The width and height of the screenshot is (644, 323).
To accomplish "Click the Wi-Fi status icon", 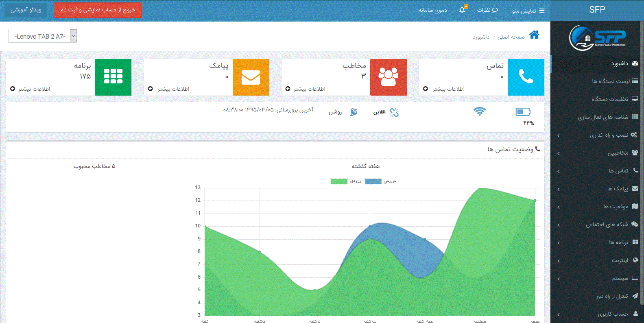I will [x=480, y=111].
